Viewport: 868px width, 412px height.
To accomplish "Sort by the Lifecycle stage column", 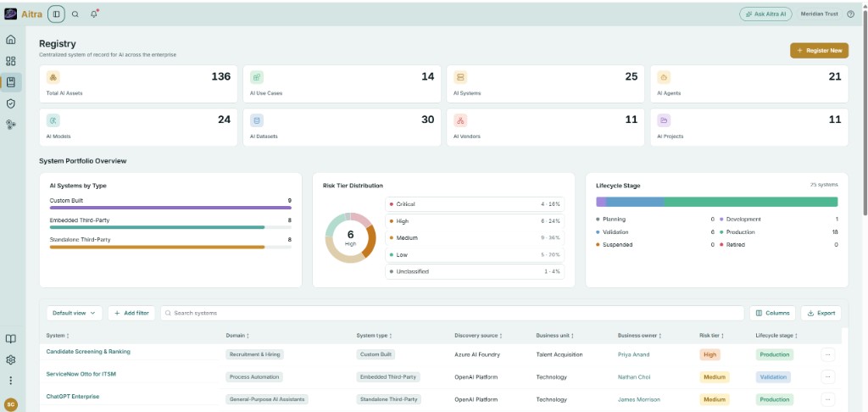I will tap(776, 336).
